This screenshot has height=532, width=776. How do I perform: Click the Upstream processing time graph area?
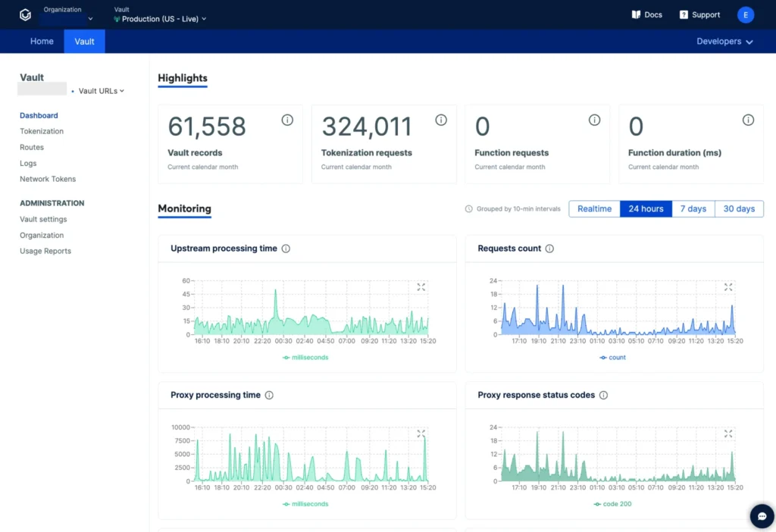click(x=311, y=308)
